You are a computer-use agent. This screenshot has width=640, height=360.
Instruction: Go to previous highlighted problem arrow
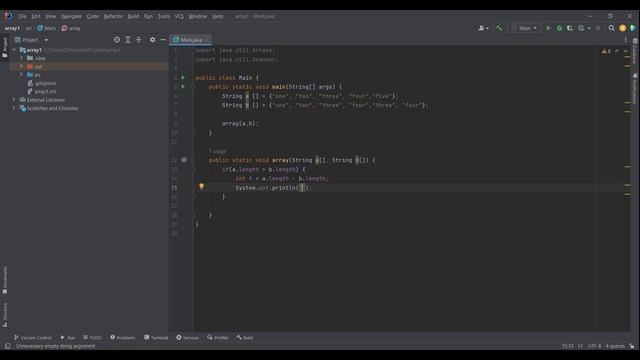click(x=617, y=51)
